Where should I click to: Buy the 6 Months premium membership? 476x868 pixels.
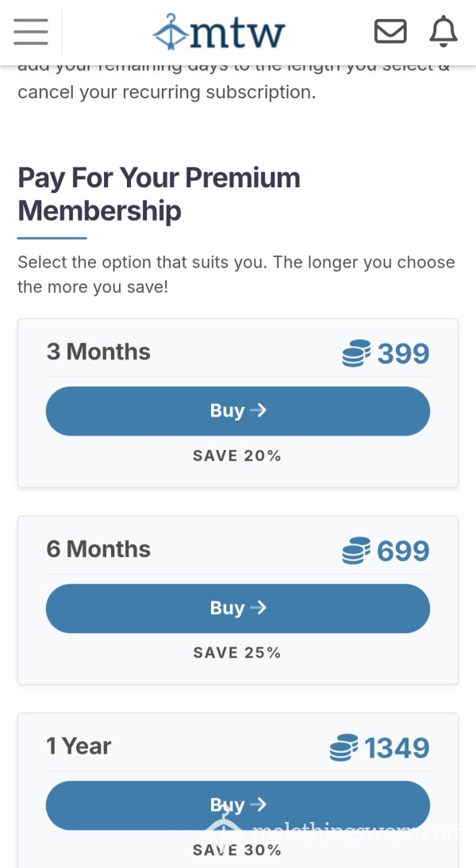238,608
